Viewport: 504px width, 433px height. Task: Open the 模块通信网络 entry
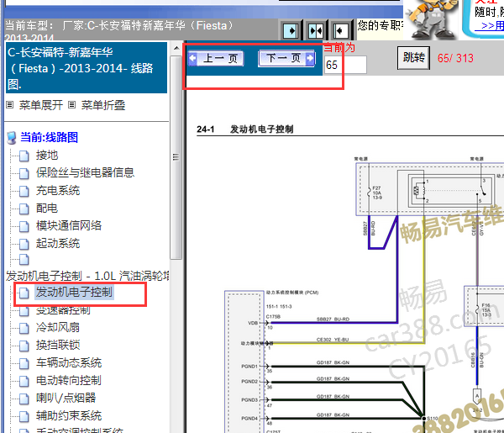[x=69, y=225]
